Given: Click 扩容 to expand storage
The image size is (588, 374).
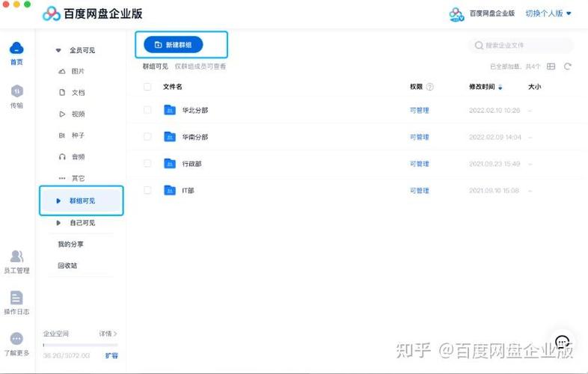Looking at the screenshot, I should click(111, 355).
